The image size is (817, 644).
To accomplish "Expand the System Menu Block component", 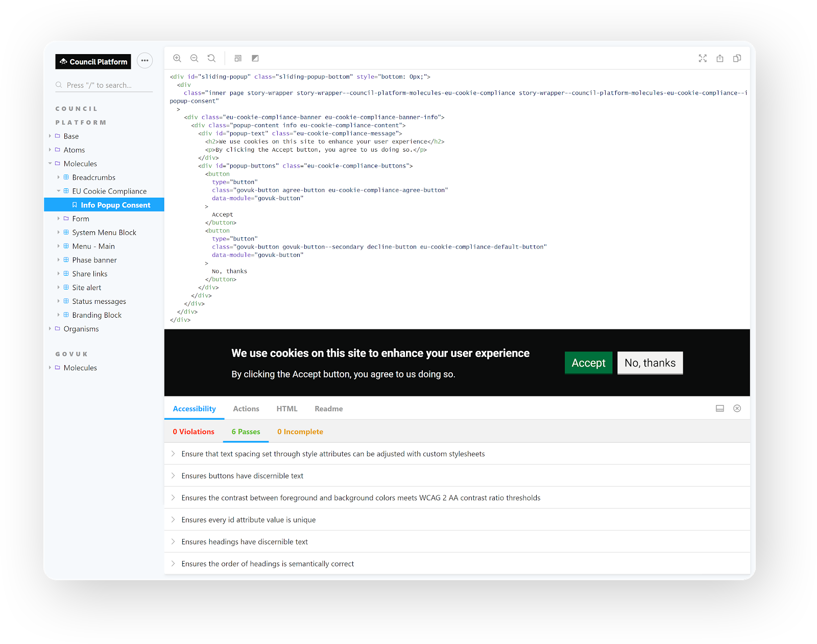I will [x=104, y=232].
